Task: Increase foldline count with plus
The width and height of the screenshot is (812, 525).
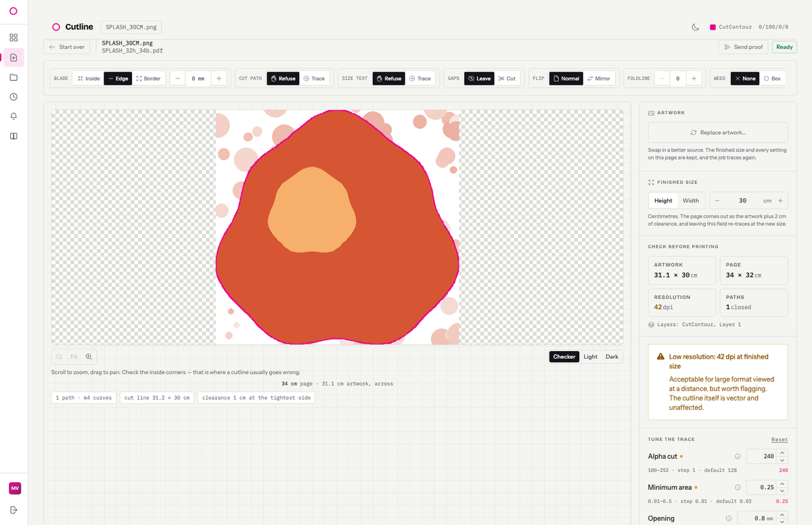Action: tap(694, 78)
